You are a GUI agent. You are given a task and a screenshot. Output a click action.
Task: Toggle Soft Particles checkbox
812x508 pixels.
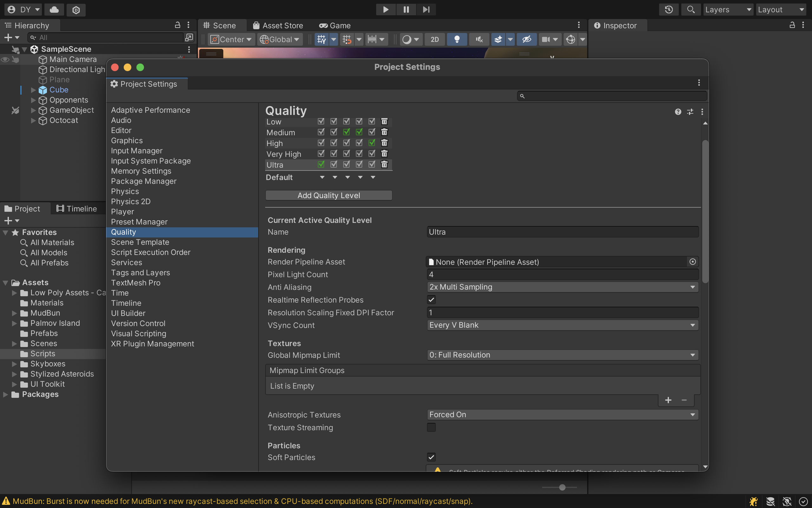click(x=431, y=457)
